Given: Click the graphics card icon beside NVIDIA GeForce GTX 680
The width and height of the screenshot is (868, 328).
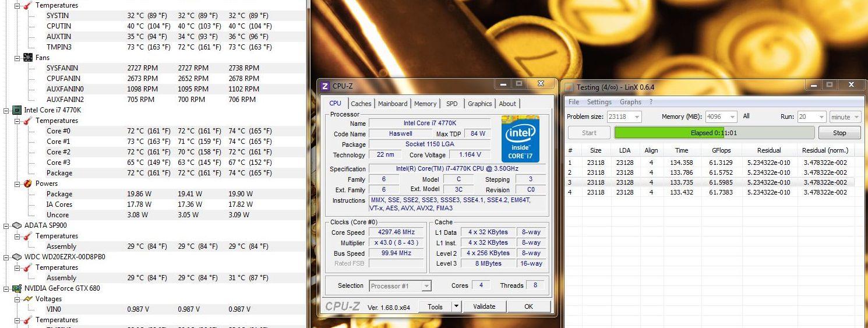Looking at the screenshot, I should (x=17, y=288).
